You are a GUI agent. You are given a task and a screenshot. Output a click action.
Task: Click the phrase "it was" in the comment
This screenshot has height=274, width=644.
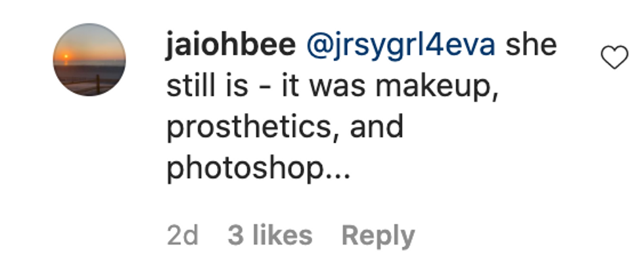coord(323,85)
